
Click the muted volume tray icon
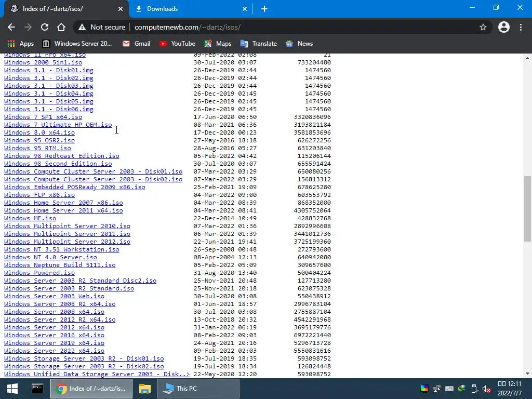486,389
